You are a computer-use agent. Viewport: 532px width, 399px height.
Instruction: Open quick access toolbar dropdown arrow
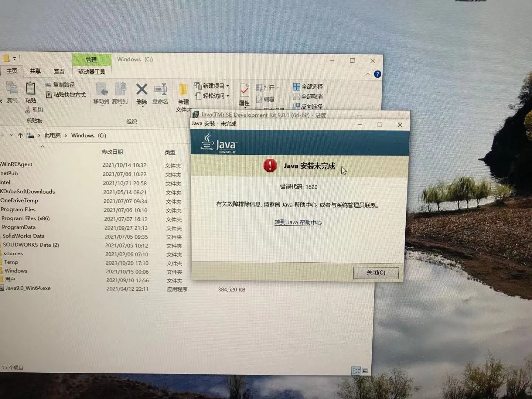[14, 58]
